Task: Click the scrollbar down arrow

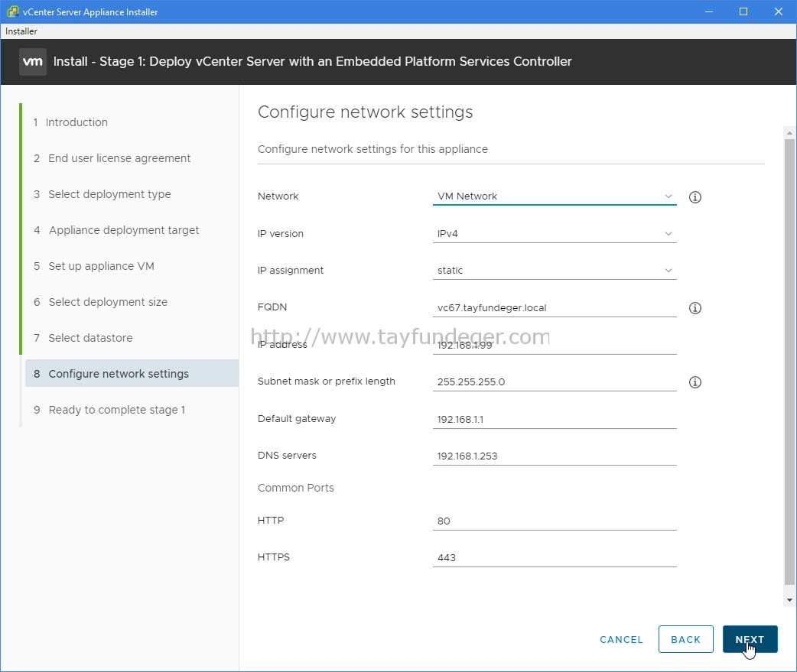Action: point(789,600)
